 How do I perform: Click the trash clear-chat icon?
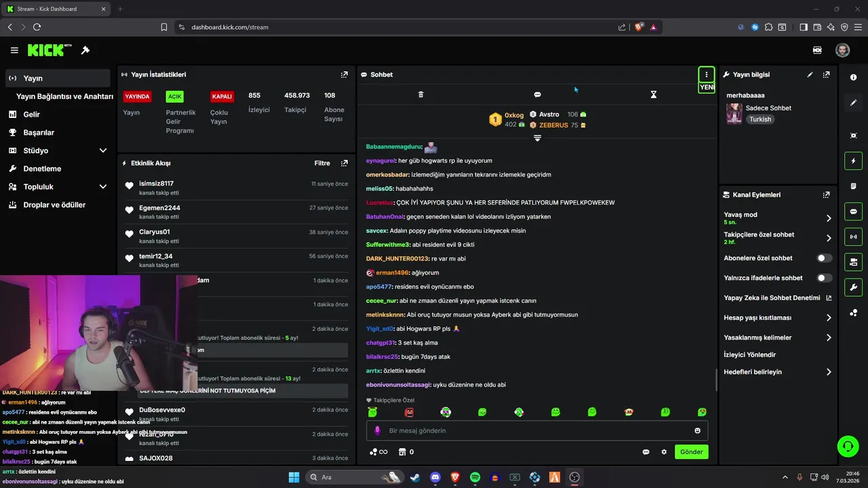point(420,95)
